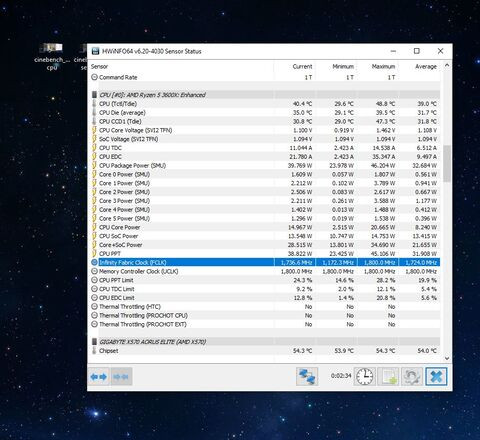Viewport: 480px width, 440px height.
Task: Click the scrollbar down arrow
Action: [x=447, y=358]
